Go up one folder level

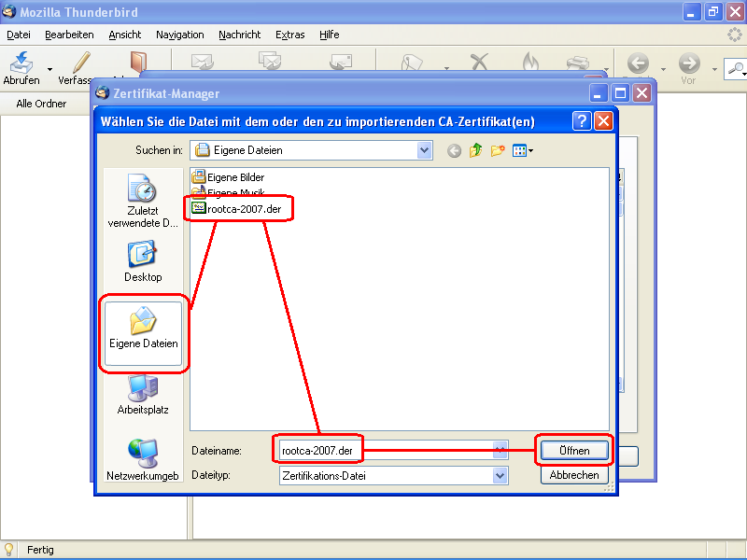(x=476, y=150)
